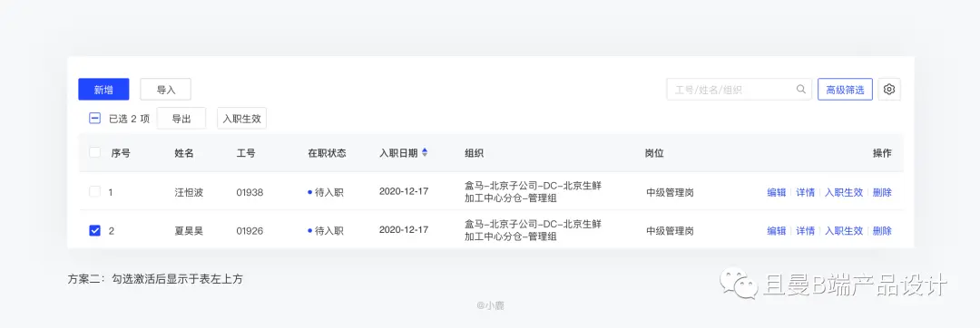980x328 pixels.
Task: Open 高级筛选 advanced filter
Action: [x=845, y=89]
